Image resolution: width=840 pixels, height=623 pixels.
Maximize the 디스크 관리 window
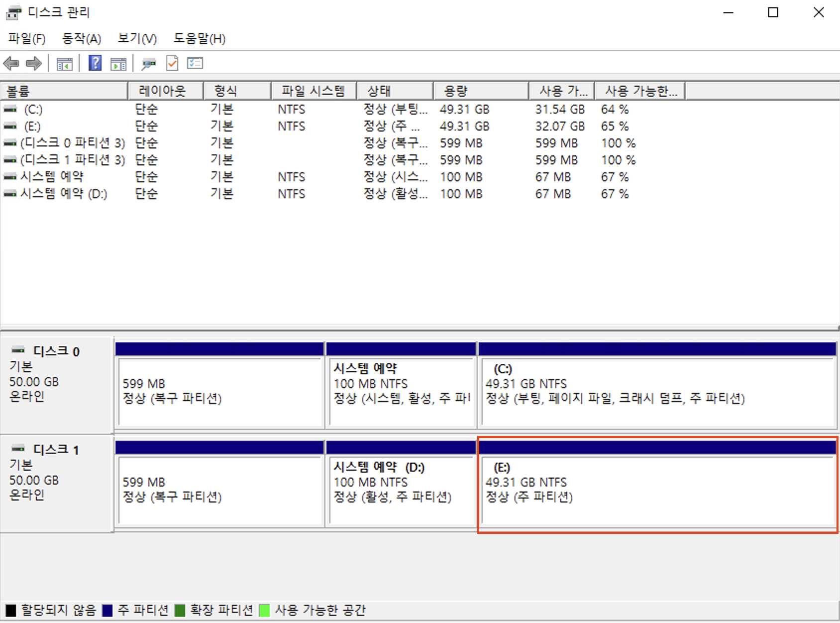click(x=773, y=12)
